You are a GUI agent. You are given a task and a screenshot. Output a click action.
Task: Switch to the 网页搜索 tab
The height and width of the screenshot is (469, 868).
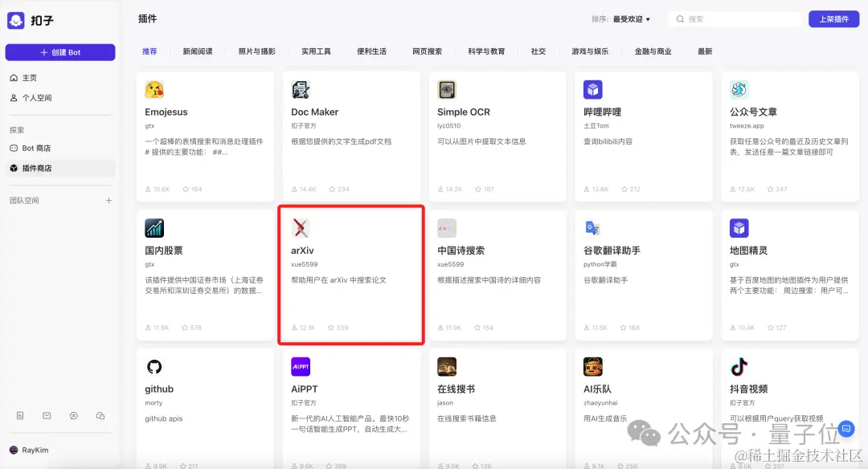[x=427, y=51]
